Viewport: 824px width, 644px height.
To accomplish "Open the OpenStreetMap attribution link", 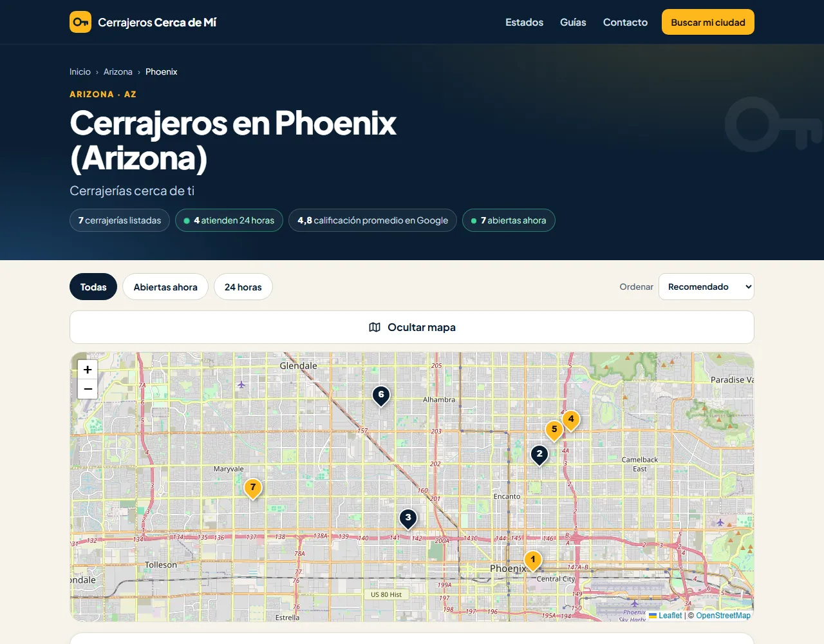I will click(723, 616).
